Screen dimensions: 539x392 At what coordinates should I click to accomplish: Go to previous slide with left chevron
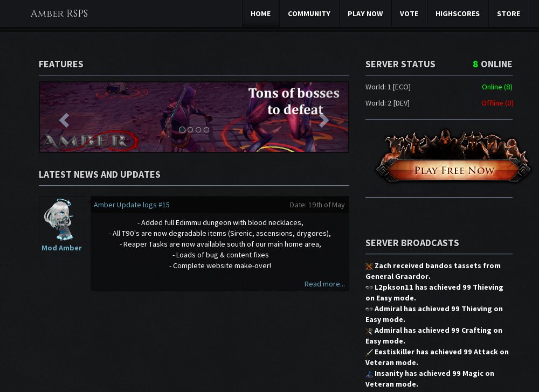point(64,120)
